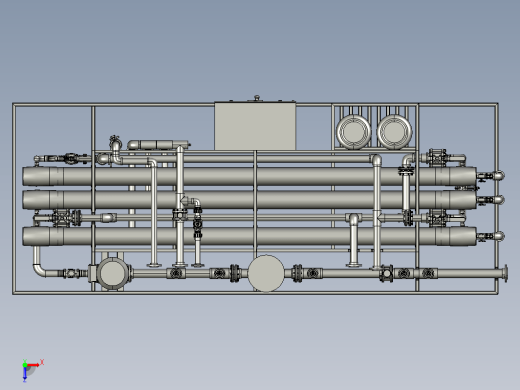The height and width of the screenshot is (390, 520).
Task: Select the right round vessel in top-right rack
Action: [394, 132]
